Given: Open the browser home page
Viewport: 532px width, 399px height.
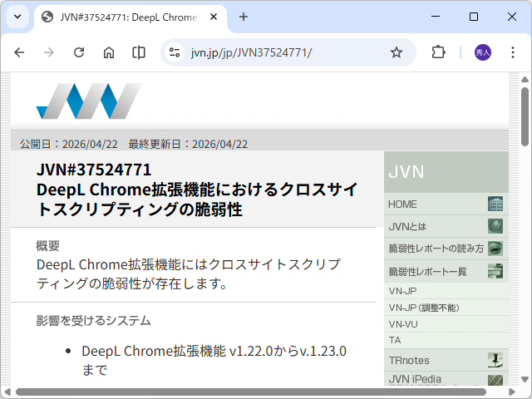Looking at the screenshot, I should 109,52.
